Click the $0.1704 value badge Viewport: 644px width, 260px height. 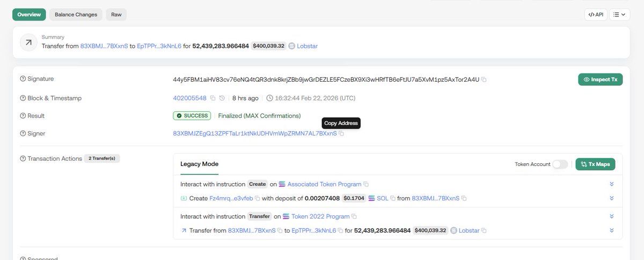[354, 198]
